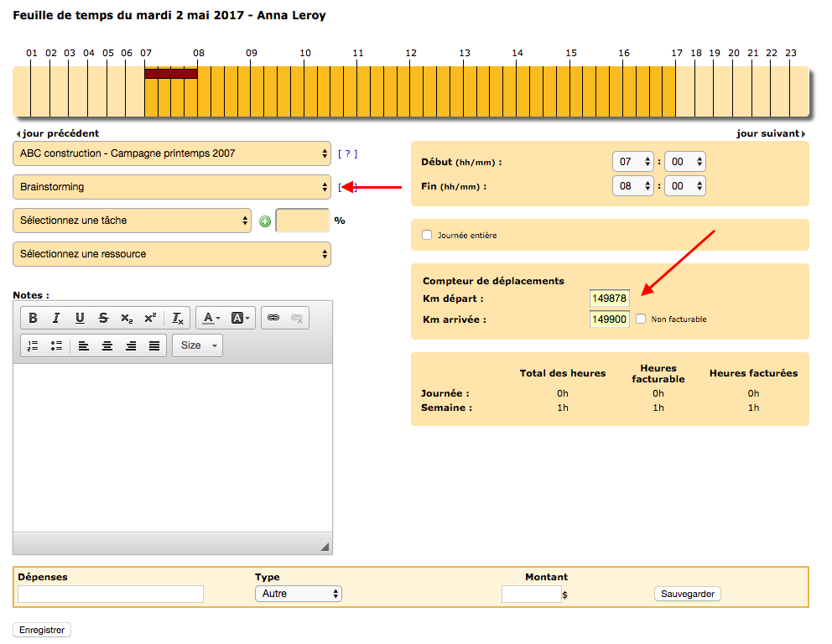Screen dimensions: 832x644
Task: Open the font Size dropdown
Action: click(x=197, y=345)
